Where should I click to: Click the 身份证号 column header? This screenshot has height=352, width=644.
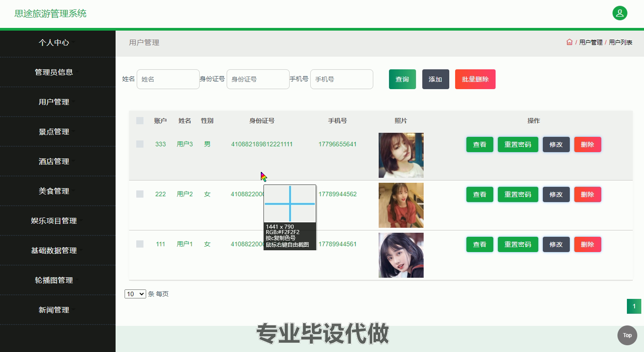point(262,121)
